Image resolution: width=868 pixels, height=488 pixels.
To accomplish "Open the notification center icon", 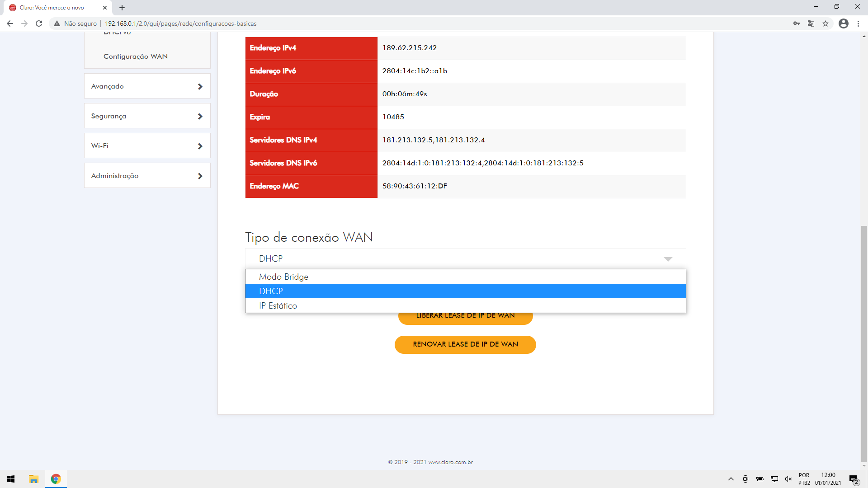I will pos(854,479).
